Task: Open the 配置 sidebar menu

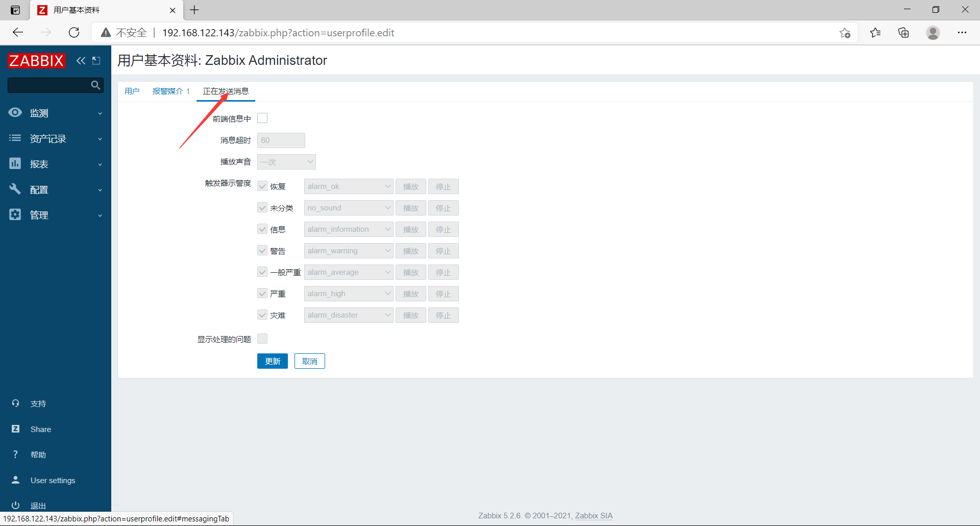Action: coord(56,189)
